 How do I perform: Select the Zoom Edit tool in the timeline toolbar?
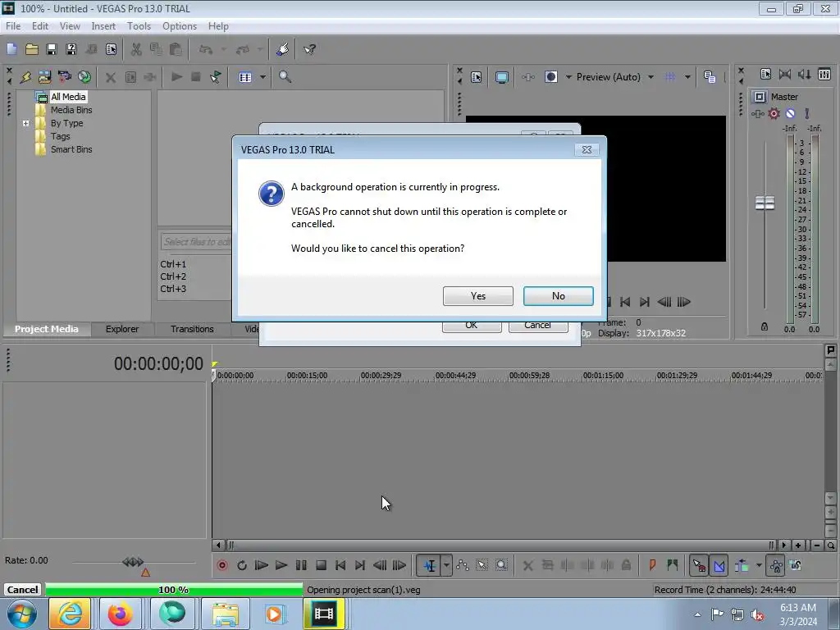(x=501, y=565)
